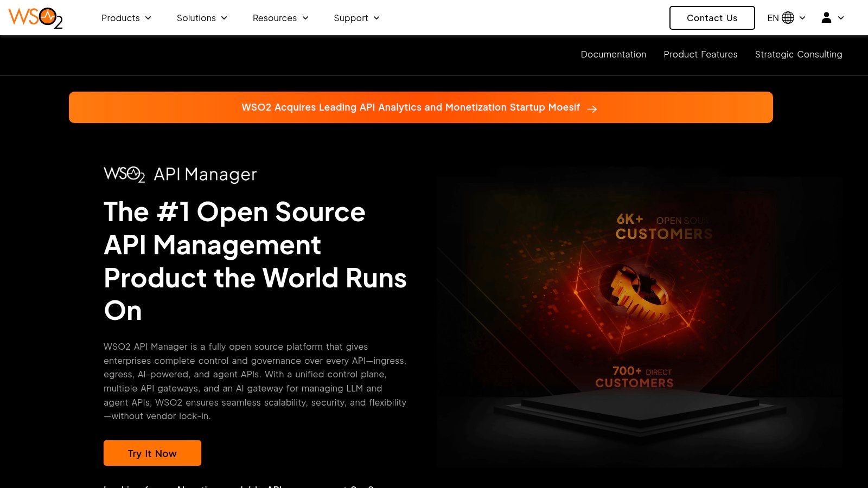This screenshot has height=488, width=868.
Task: Open the WSO2 Acquires Moesif announcement banner
Action: pyautogui.click(x=421, y=107)
